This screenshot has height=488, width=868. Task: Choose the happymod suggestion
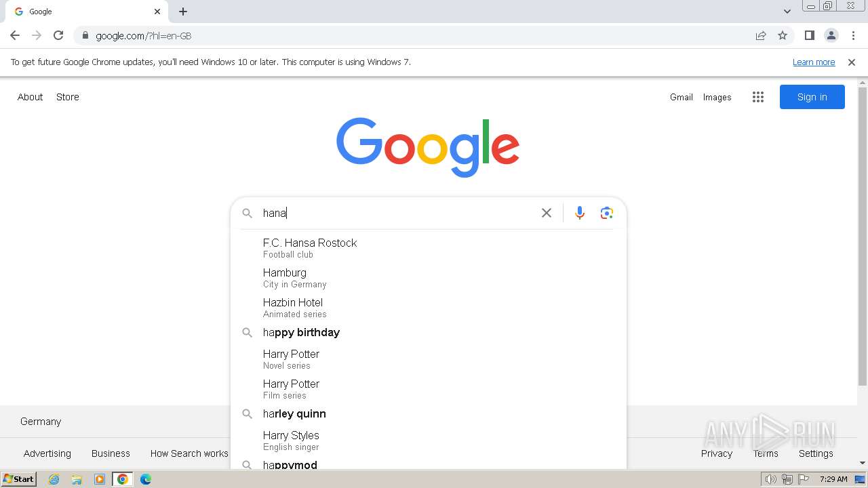click(x=429, y=464)
